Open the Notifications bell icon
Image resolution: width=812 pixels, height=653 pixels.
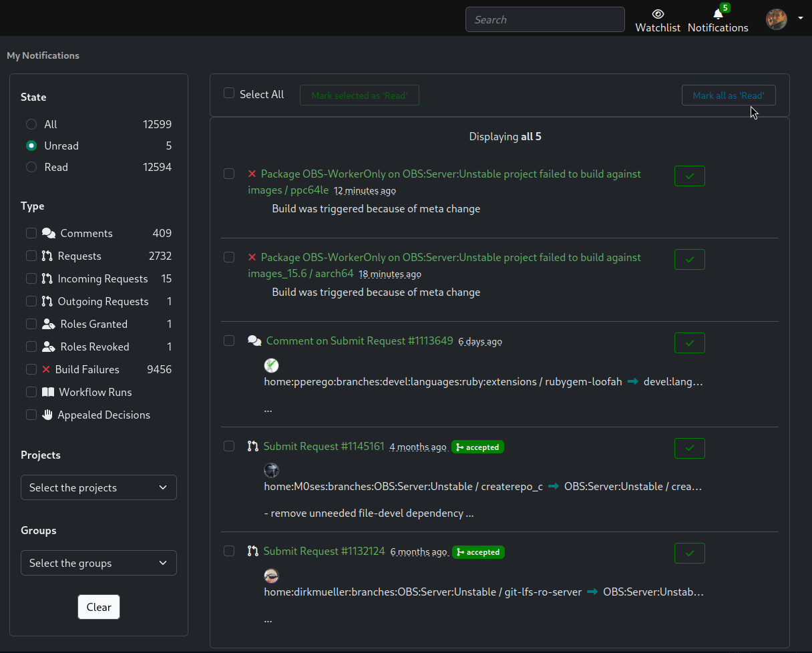[x=718, y=14]
